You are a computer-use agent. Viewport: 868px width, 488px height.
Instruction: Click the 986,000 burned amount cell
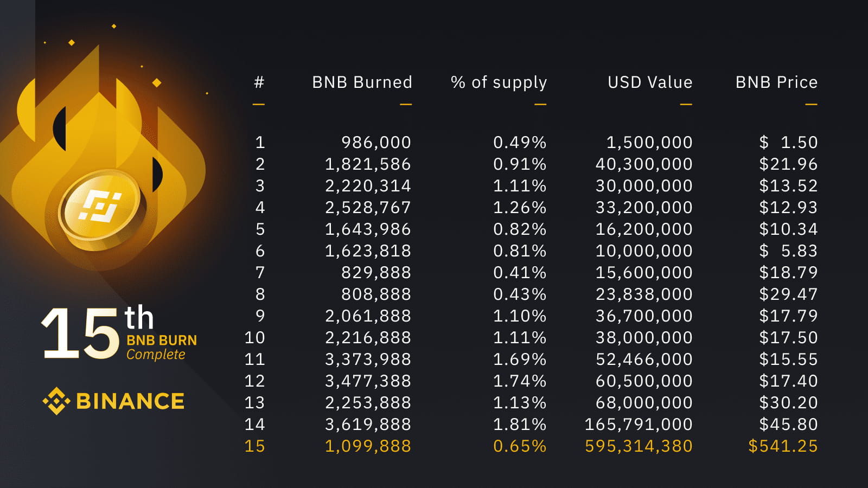click(x=376, y=143)
